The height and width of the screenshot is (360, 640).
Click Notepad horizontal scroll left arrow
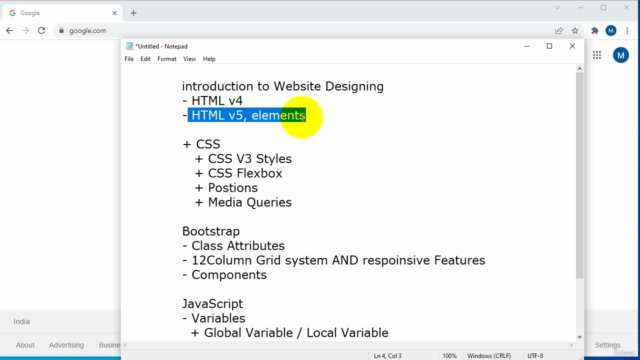[x=125, y=345]
